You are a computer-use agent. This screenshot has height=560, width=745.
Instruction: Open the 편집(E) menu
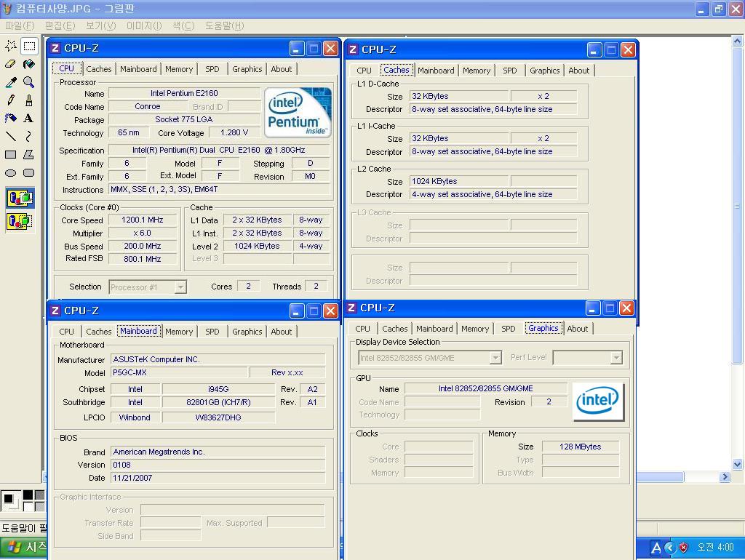pos(60,25)
